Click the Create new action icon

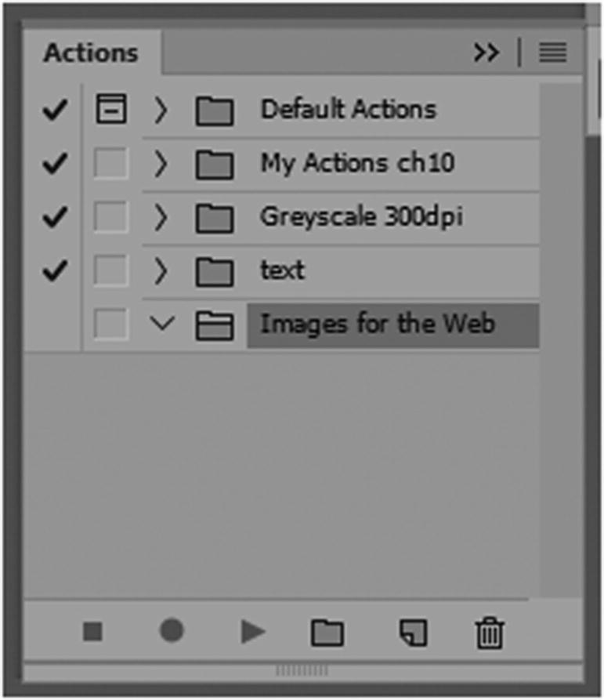413,630
